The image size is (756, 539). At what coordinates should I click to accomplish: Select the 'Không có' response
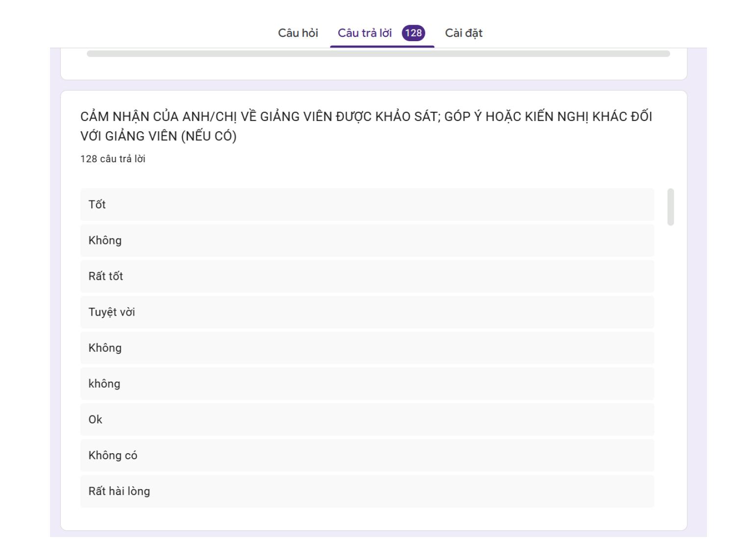point(367,455)
